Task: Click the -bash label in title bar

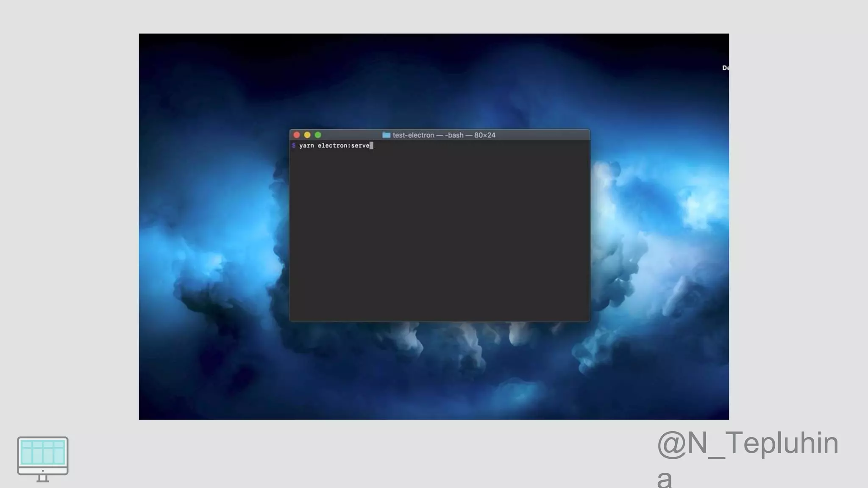Action: pos(454,135)
